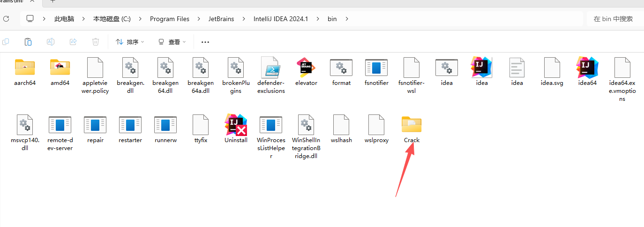Image resolution: width=644 pixels, height=227 pixels.
Task: Select the breakgen.dll file
Action: pos(130,76)
